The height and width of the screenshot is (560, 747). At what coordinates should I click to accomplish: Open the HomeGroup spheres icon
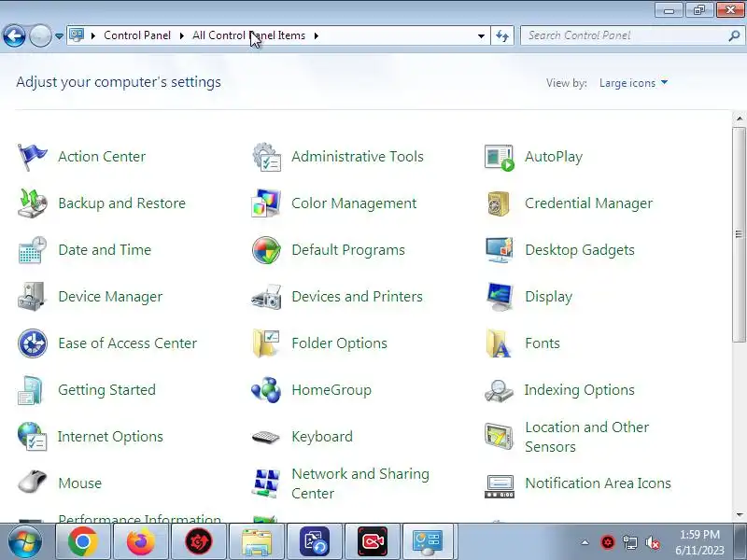266,390
